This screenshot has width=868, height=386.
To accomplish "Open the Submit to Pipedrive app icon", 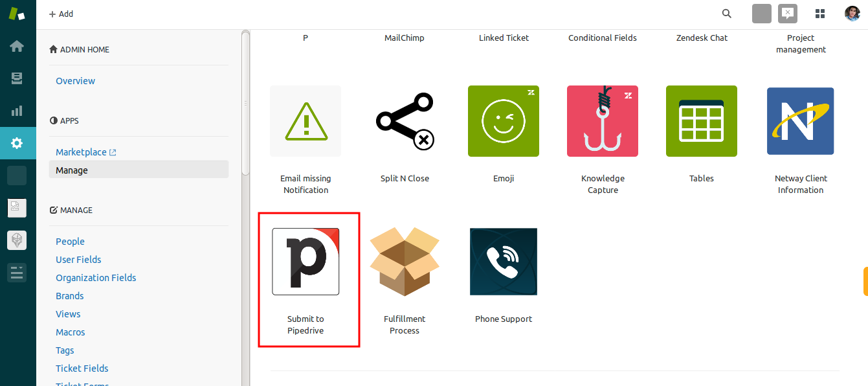I will 306,262.
